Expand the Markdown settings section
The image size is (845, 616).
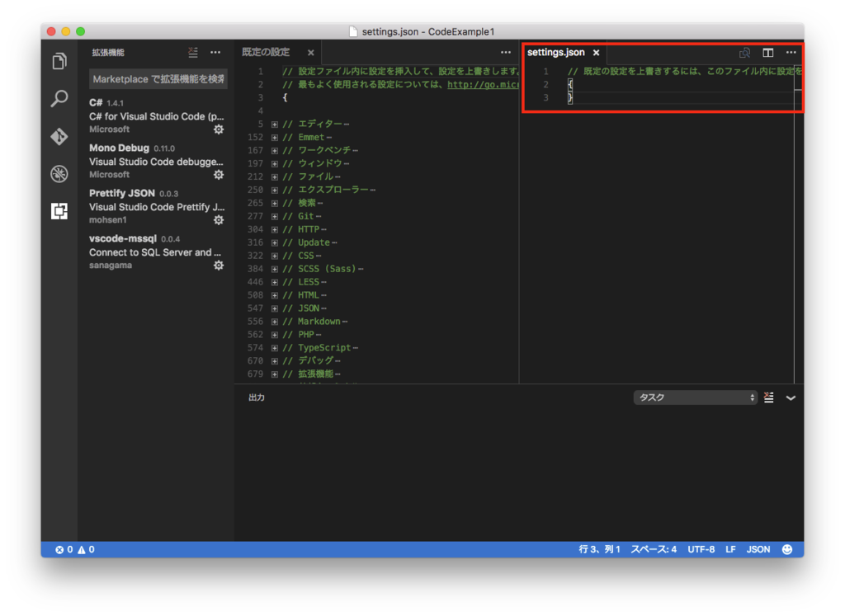274,322
